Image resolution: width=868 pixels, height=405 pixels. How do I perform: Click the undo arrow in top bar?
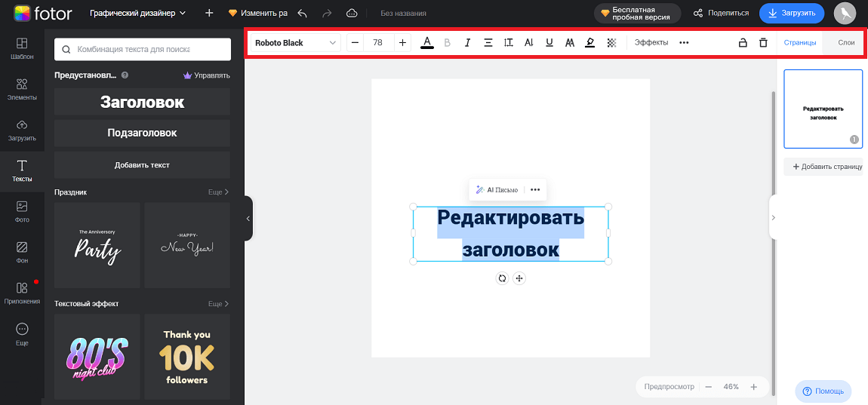point(303,13)
